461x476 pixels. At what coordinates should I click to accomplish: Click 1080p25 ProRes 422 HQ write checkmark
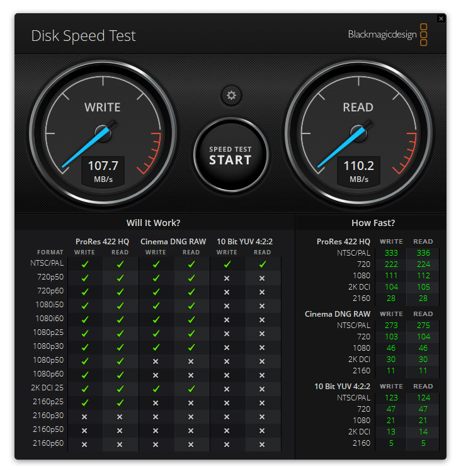coord(85,333)
